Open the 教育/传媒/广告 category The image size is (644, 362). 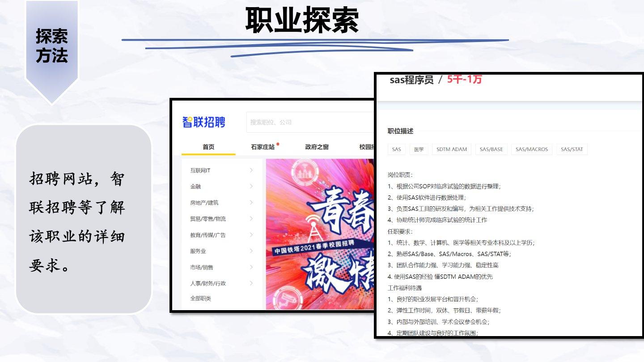[208, 235]
